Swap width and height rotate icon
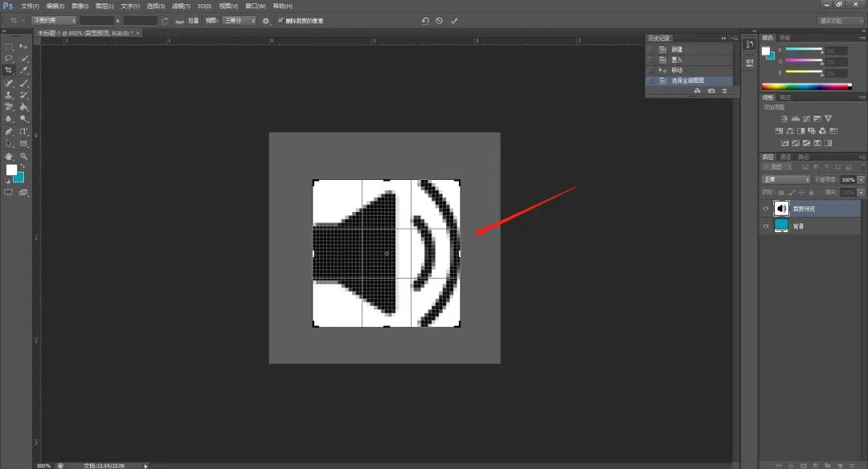The width and height of the screenshot is (868, 469). (165, 20)
